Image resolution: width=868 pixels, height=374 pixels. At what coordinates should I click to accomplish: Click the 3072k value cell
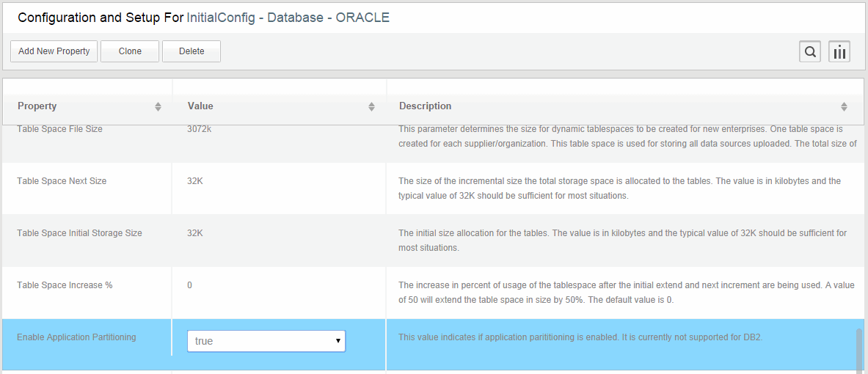coord(200,129)
